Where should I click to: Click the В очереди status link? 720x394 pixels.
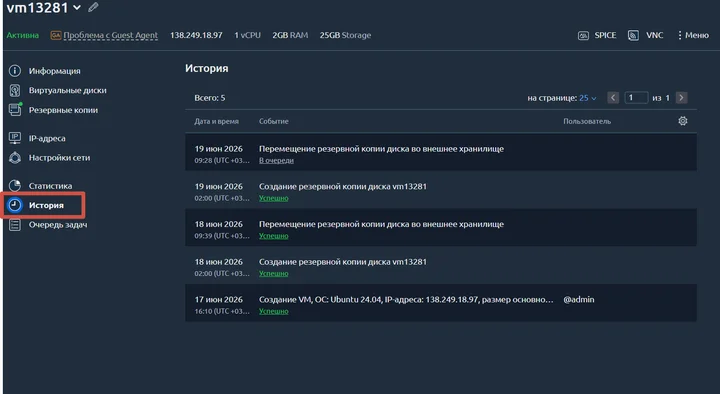coord(276,160)
